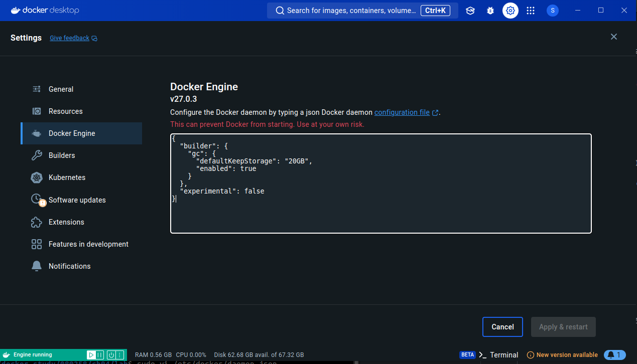The image size is (637, 364).
Task: Close the Settings panel with X
Action: click(x=613, y=37)
